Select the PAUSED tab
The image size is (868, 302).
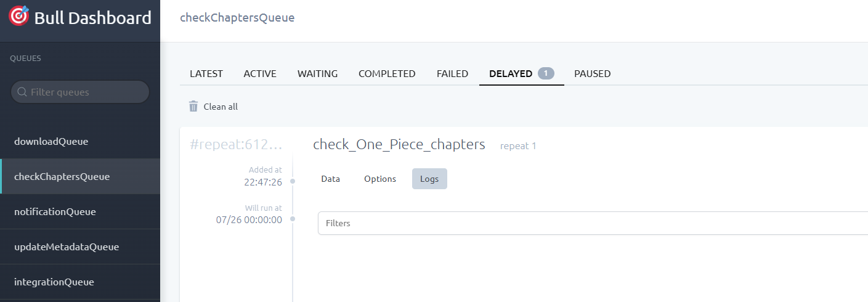click(x=592, y=73)
